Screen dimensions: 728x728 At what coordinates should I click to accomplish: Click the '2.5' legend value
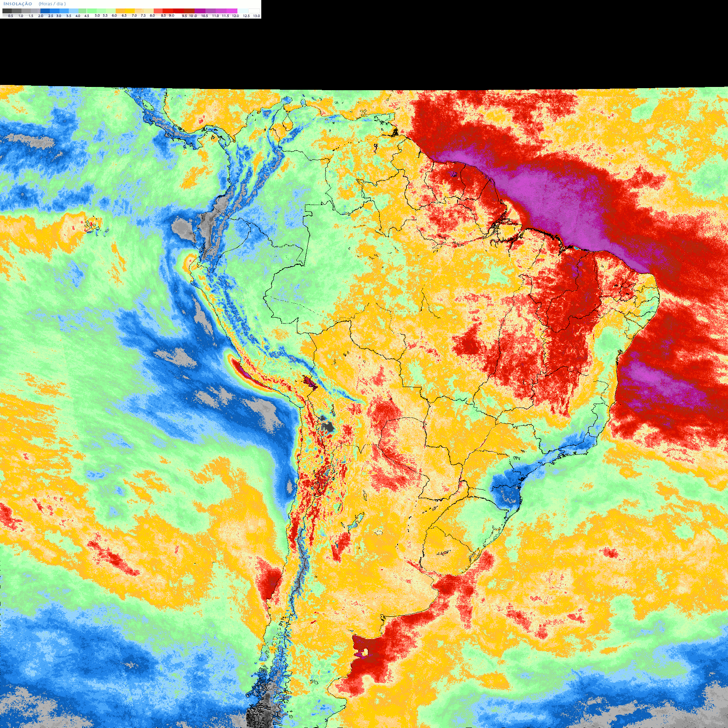click(51, 16)
